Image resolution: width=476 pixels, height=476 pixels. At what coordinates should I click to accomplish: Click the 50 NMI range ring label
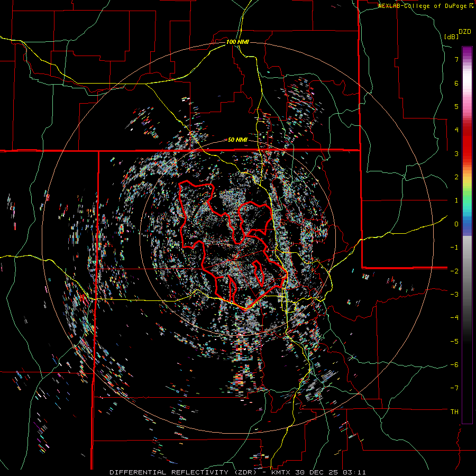[237, 140]
